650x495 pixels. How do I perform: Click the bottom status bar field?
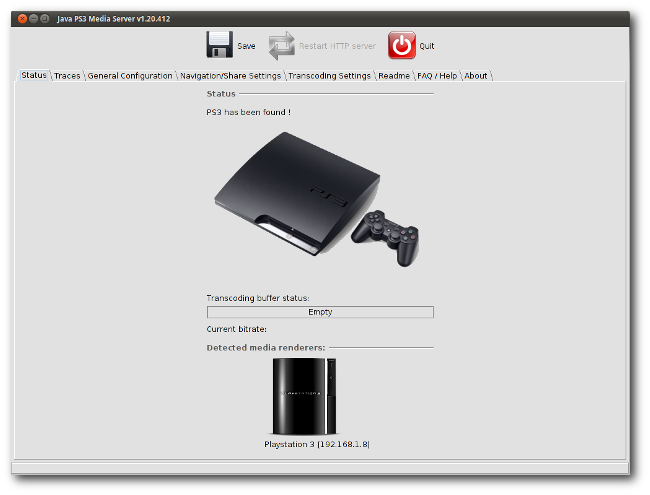pos(320,468)
